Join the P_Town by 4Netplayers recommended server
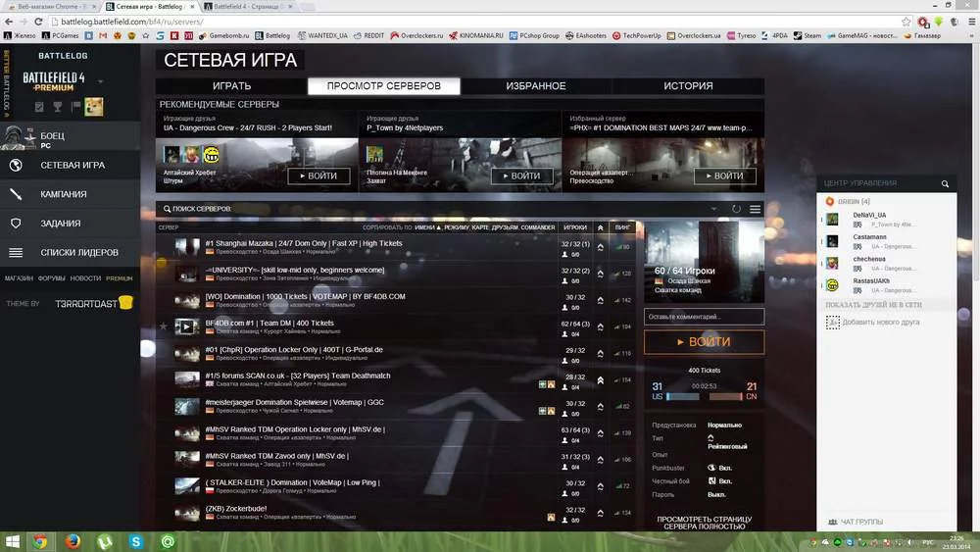 [x=522, y=176]
